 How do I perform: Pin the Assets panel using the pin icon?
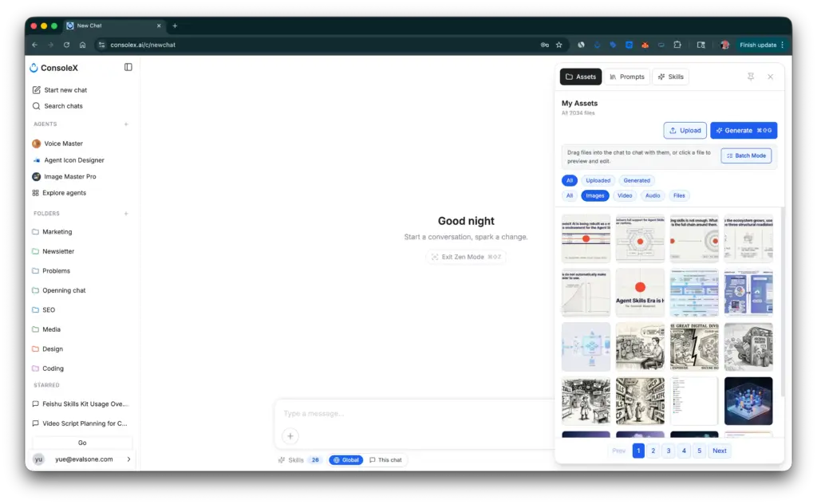click(751, 76)
